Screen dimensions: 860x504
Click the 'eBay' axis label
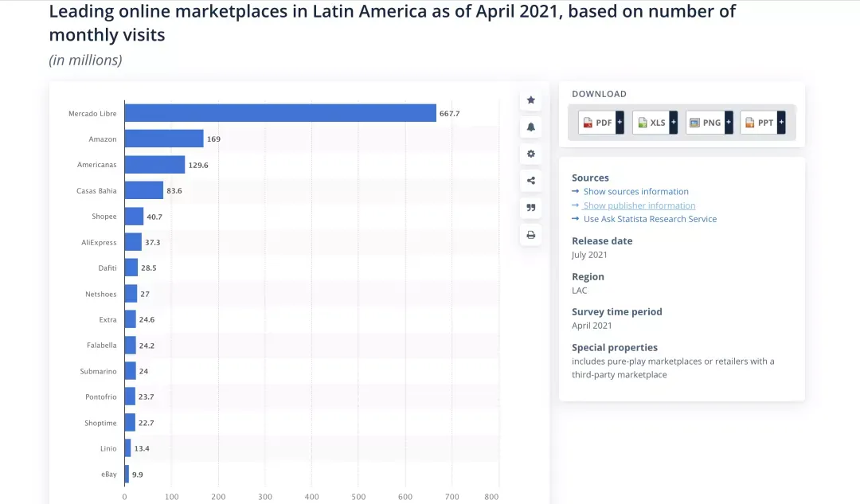coord(109,475)
